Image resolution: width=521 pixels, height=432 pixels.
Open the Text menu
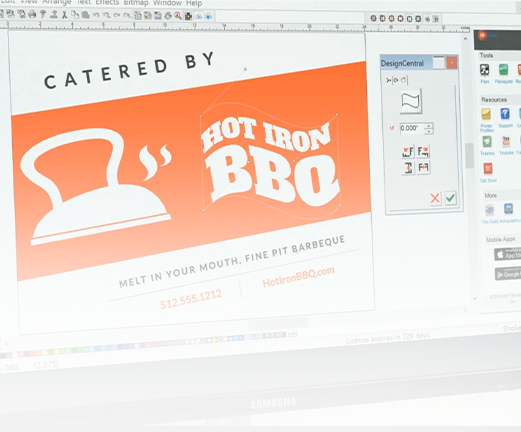(84, 2)
